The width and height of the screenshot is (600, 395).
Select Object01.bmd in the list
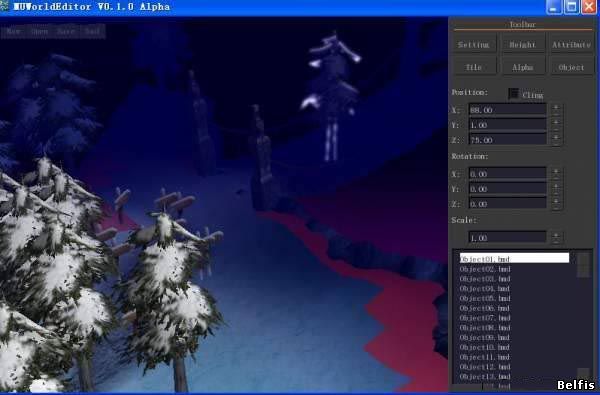pos(514,258)
